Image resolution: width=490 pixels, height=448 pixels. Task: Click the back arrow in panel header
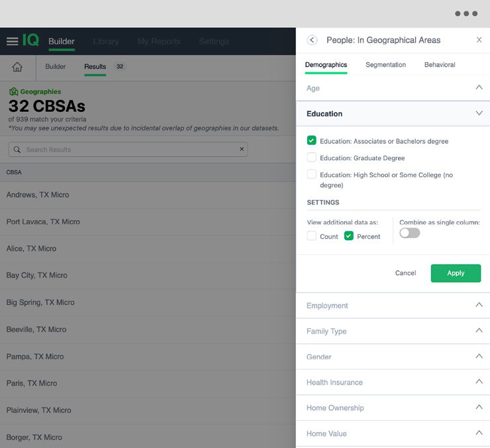(313, 40)
